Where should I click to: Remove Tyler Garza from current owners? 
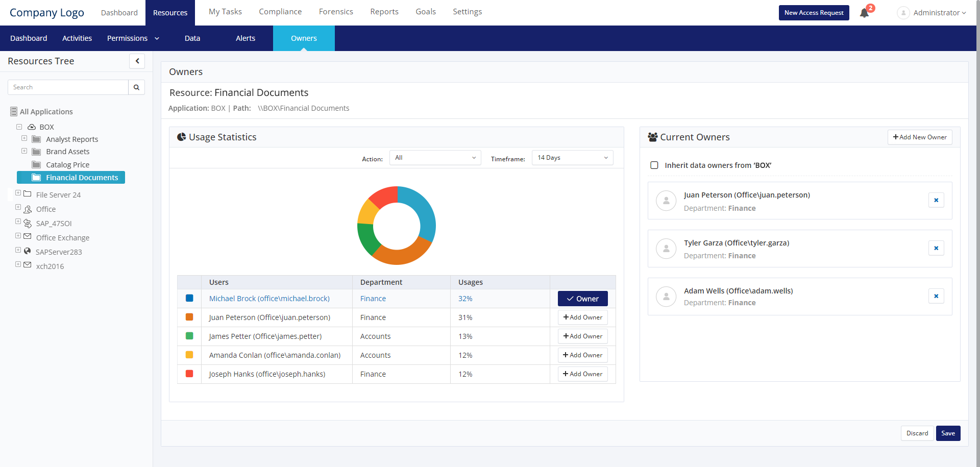(936, 248)
